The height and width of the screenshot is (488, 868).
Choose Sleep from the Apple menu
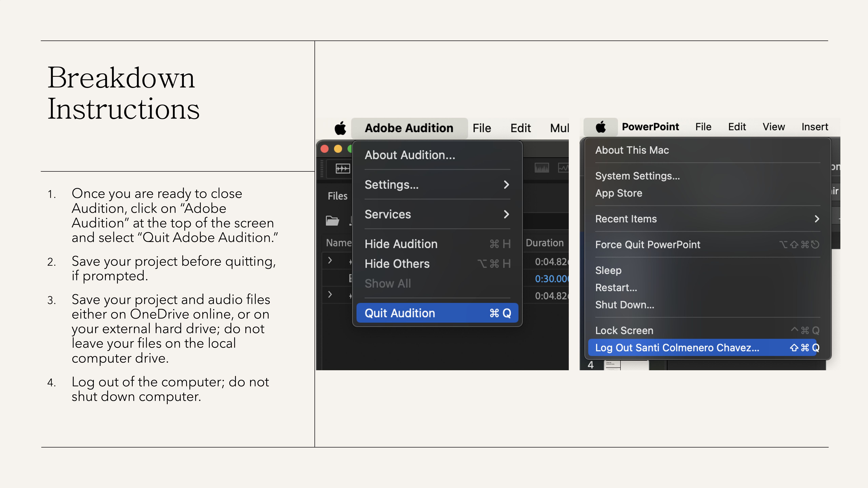(x=708, y=270)
